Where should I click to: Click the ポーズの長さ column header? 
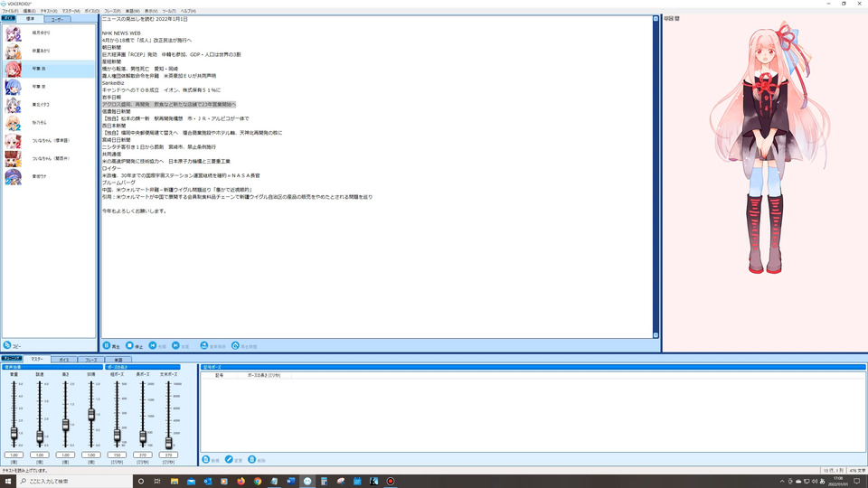[263, 375]
